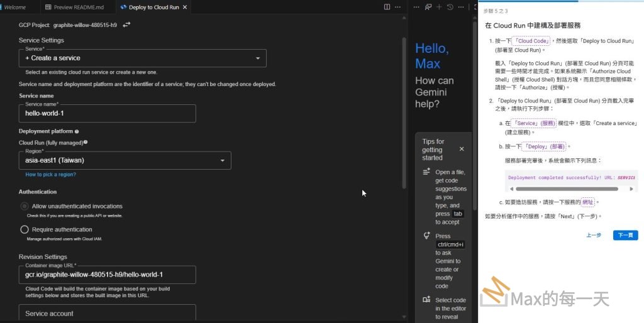Click the switch GCP project arrows icon
Screen dimensions: 644x323
126,25
